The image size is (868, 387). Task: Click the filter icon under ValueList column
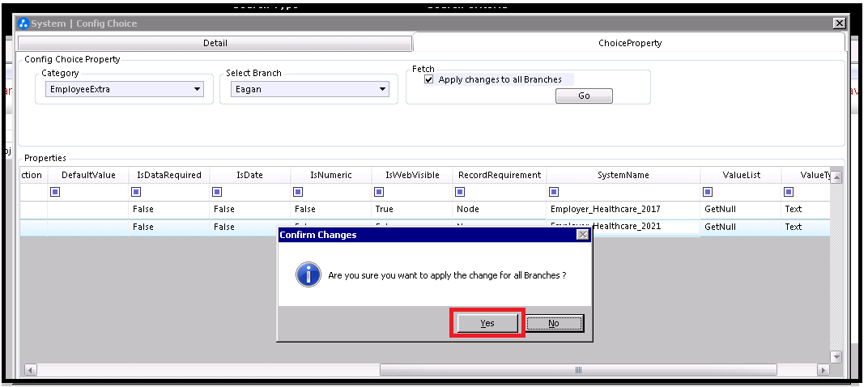(x=708, y=192)
